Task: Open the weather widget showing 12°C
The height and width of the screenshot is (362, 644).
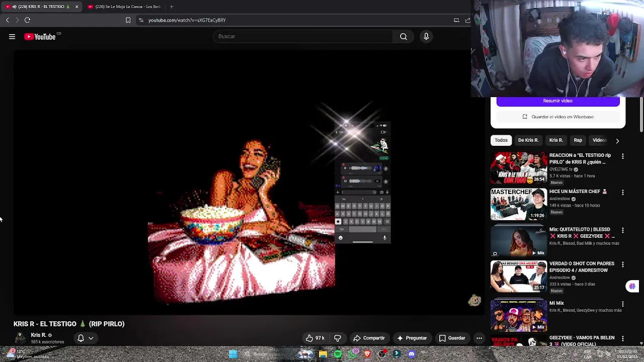Action: [x=29, y=354]
